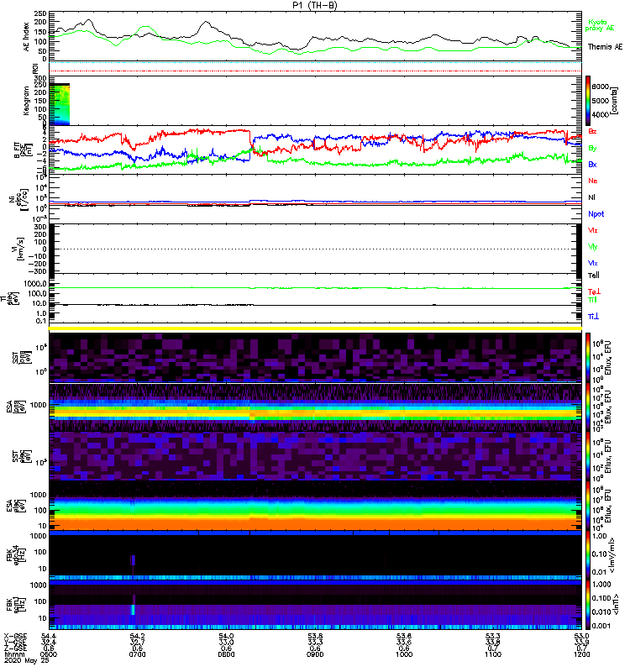The width and height of the screenshot is (630, 672).
Task: Click the ESA electrons Eflux color bar
Action: pos(588,506)
